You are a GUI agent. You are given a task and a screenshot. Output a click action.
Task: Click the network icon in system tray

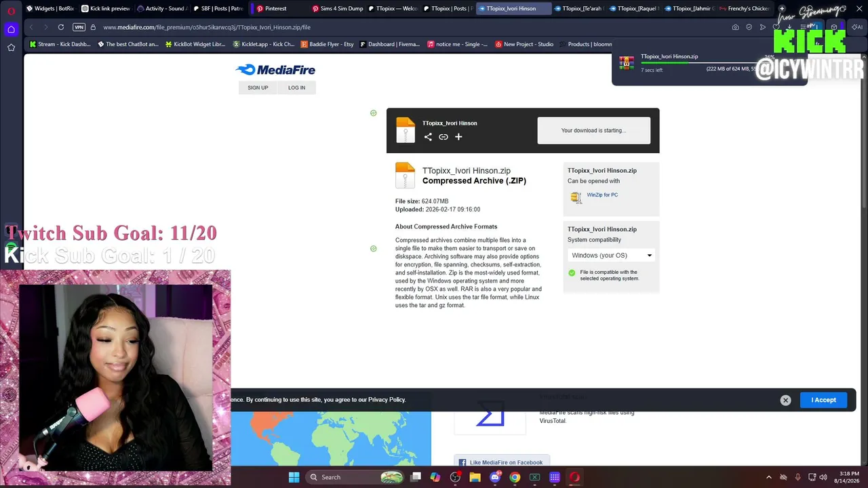(x=812, y=477)
